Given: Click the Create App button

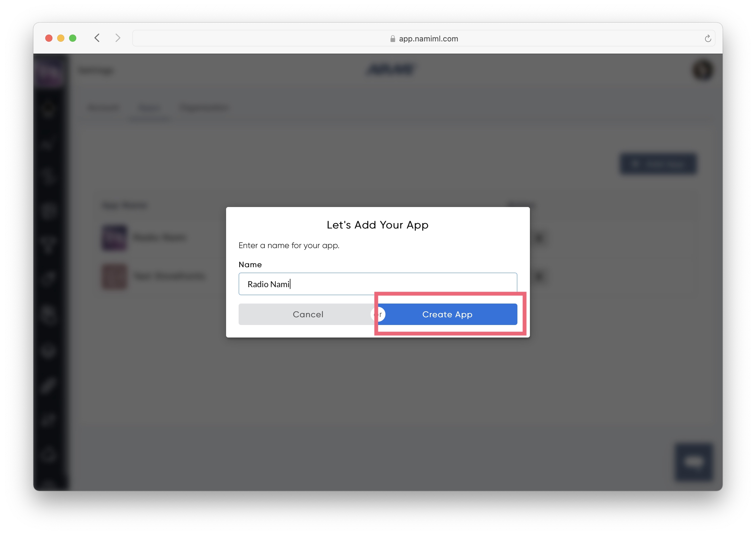Looking at the screenshot, I should (x=447, y=314).
